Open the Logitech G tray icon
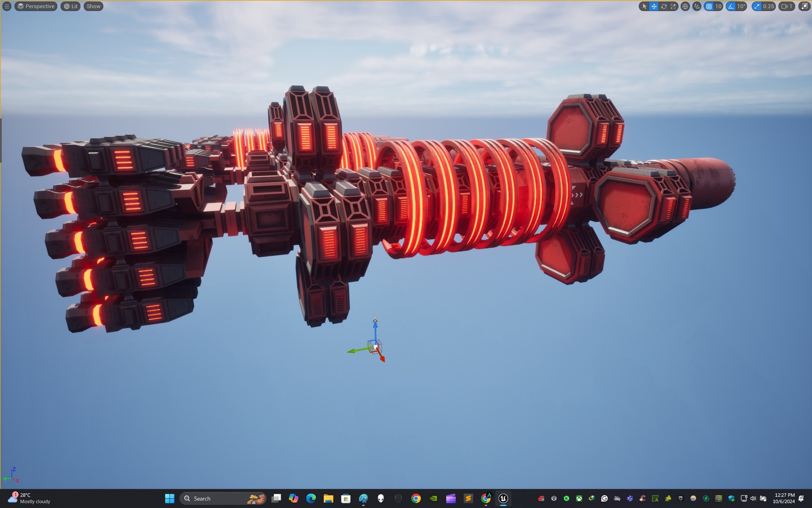Image resolution: width=812 pixels, height=508 pixels. (604, 499)
